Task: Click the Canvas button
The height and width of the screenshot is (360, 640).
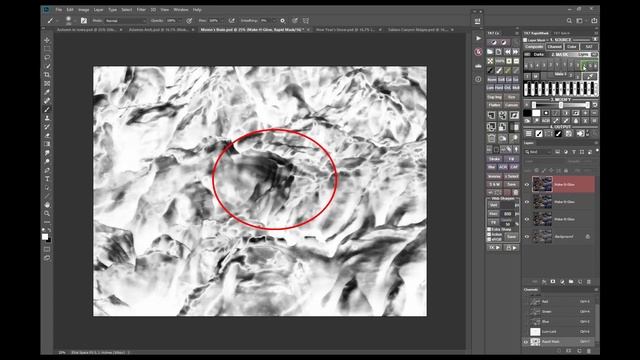Action: (x=511, y=105)
